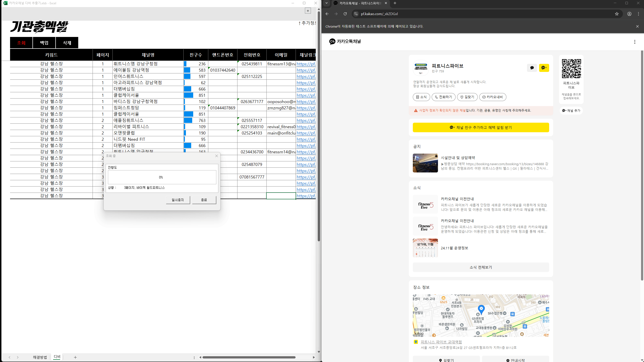Screen dimensions: 644x362
Task: Click the site information icon in the address bar
Action: [356, 14]
